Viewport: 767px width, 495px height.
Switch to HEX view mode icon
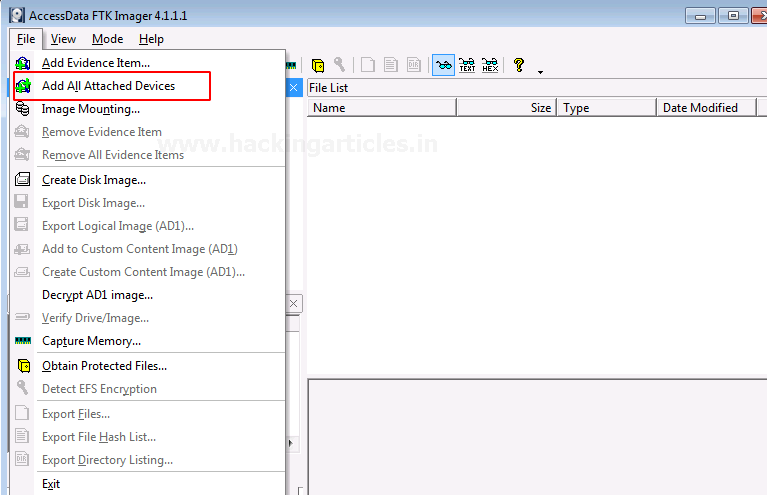[490, 65]
